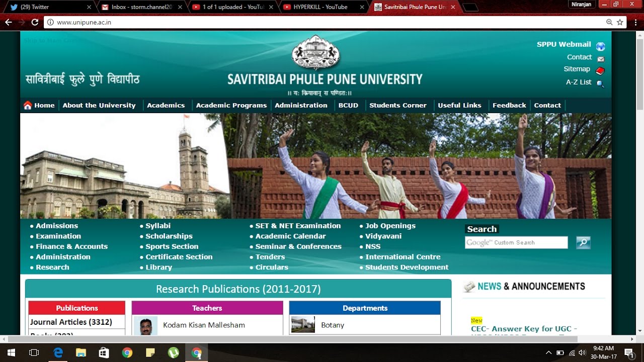This screenshot has height=362, width=644.
Task: Open the International Centre link
Action: pos(403,256)
